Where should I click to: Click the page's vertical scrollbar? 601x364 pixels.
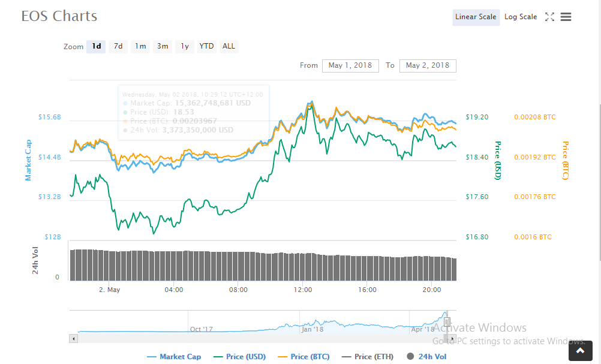(599, 182)
